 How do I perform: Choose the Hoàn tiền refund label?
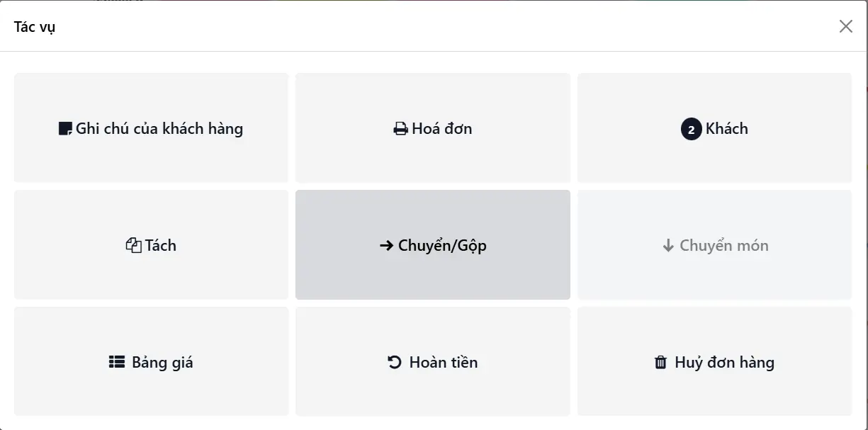click(444, 363)
